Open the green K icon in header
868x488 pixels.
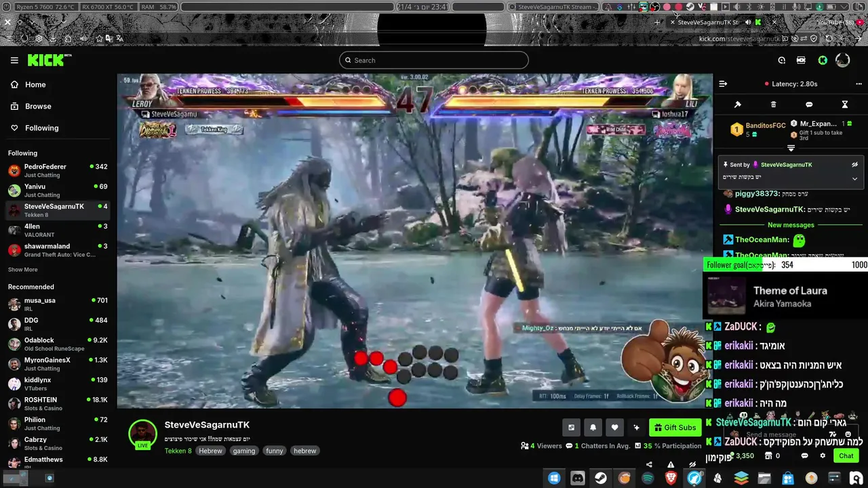click(x=823, y=60)
